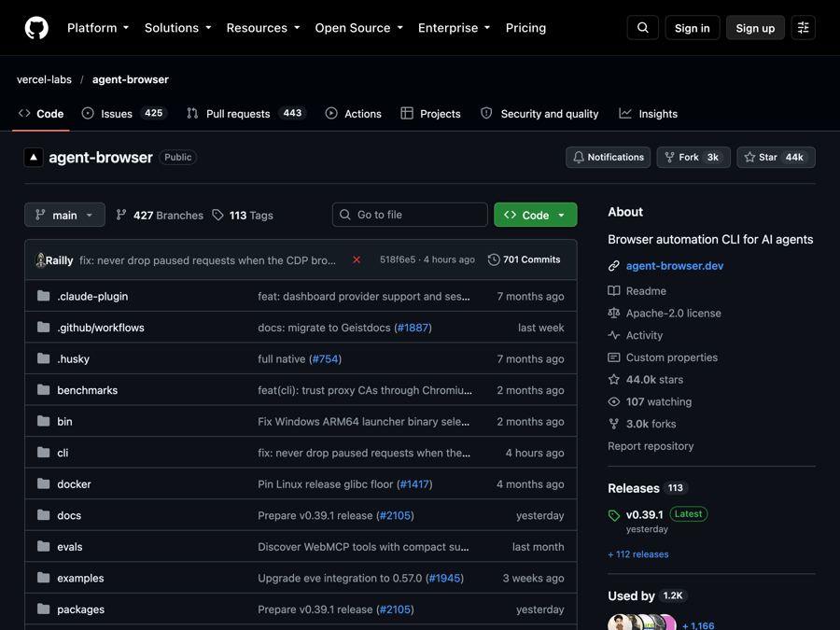Open commit hash 518f6e5
The image size is (840, 630).
[398, 259]
